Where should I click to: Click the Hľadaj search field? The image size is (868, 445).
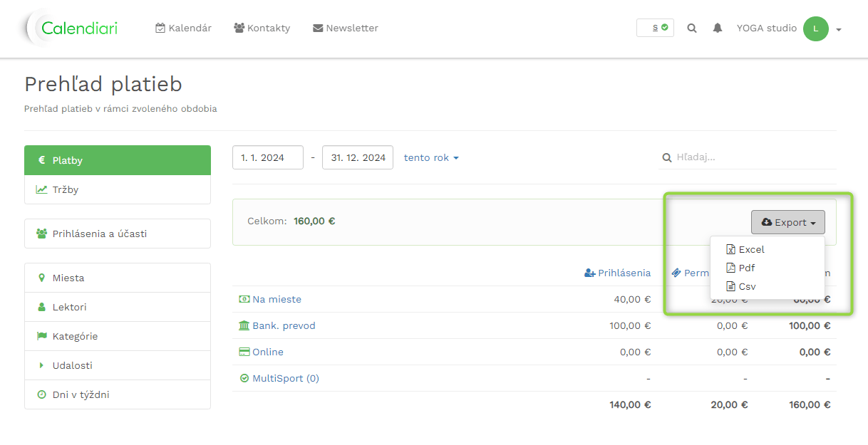tap(748, 157)
